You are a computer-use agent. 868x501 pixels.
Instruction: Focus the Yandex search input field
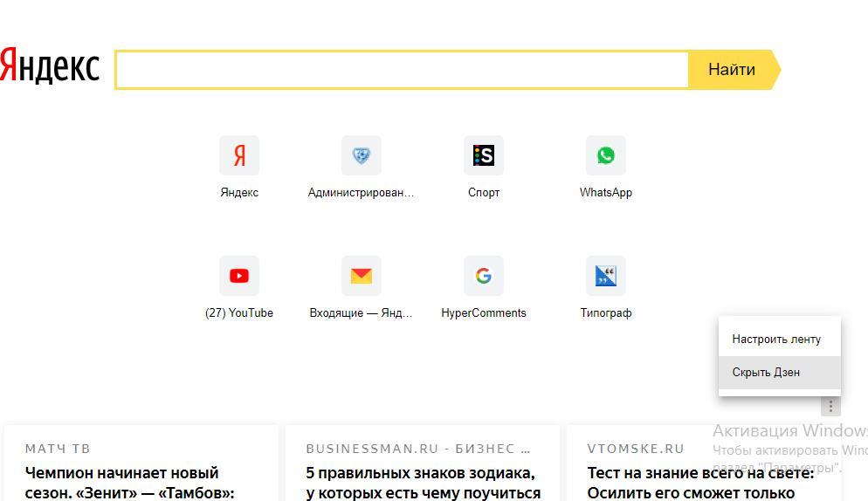coord(402,69)
